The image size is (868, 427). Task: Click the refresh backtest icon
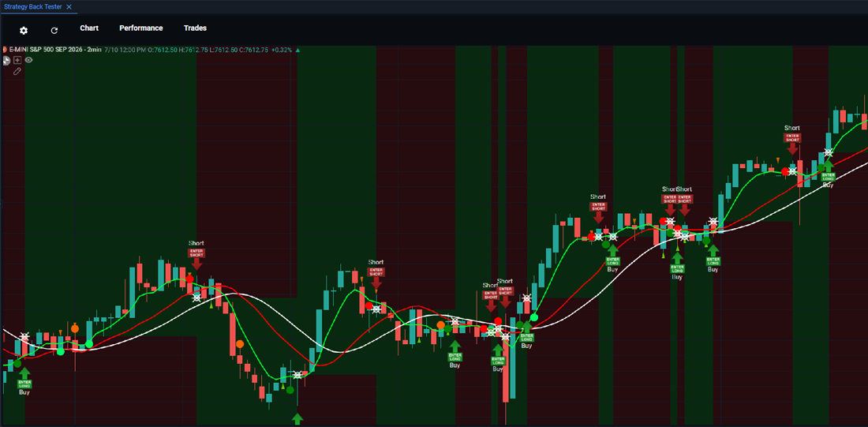(x=54, y=31)
